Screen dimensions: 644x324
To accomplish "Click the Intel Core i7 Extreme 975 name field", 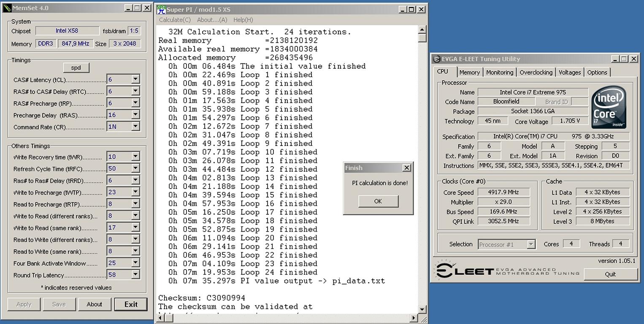I will (x=533, y=92).
